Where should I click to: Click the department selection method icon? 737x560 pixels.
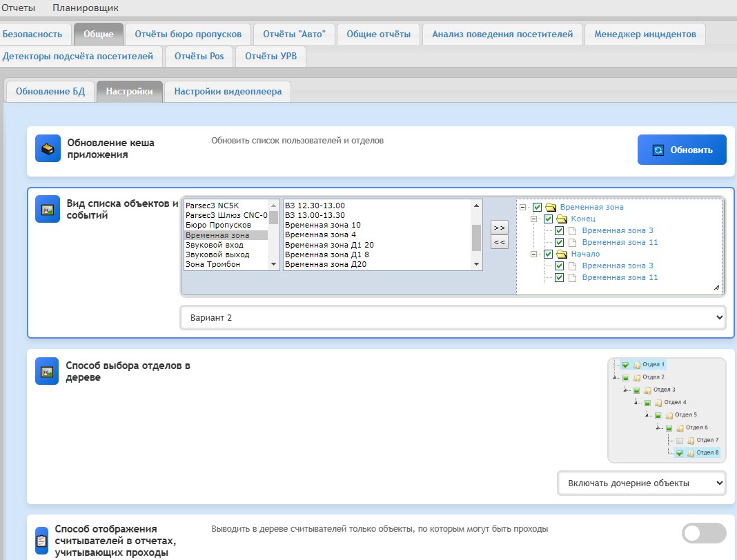point(47,371)
